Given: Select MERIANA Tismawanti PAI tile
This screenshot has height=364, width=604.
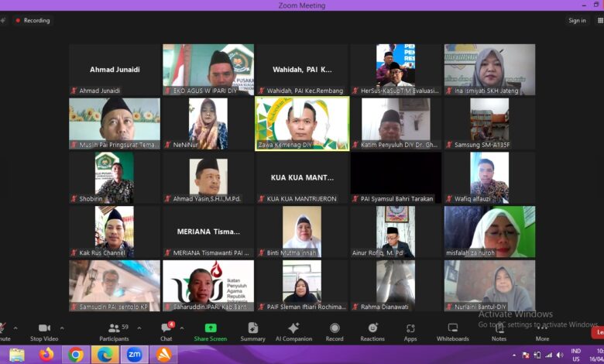Looking at the screenshot, I should click(x=208, y=232).
